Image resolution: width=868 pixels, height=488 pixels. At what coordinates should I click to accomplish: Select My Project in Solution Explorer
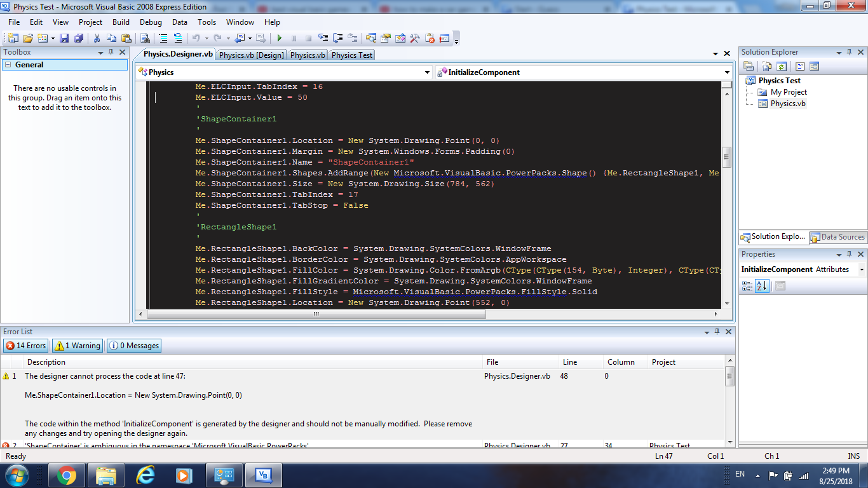click(789, 92)
